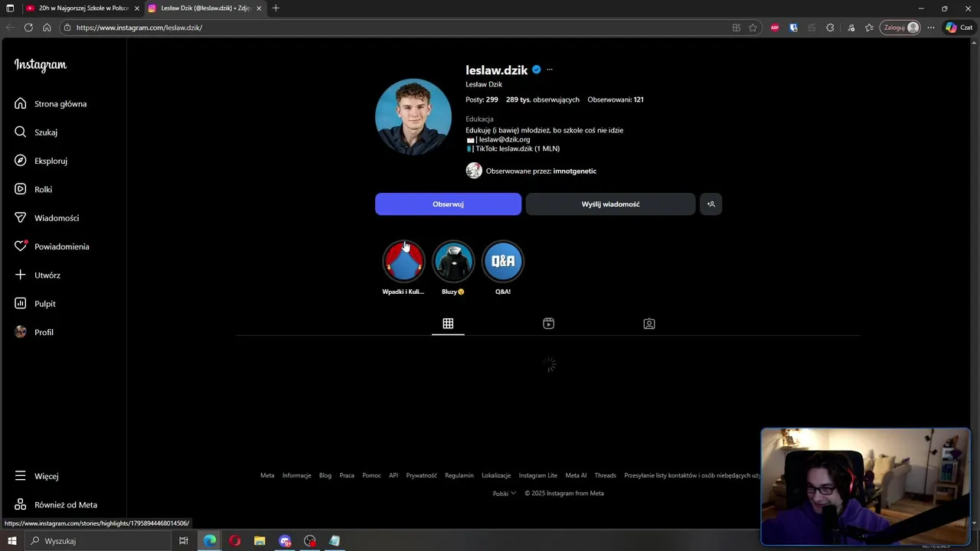This screenshot has height=551, width=980.
Task: Expand Polski language dropdown
Action: tap(504, 494)
